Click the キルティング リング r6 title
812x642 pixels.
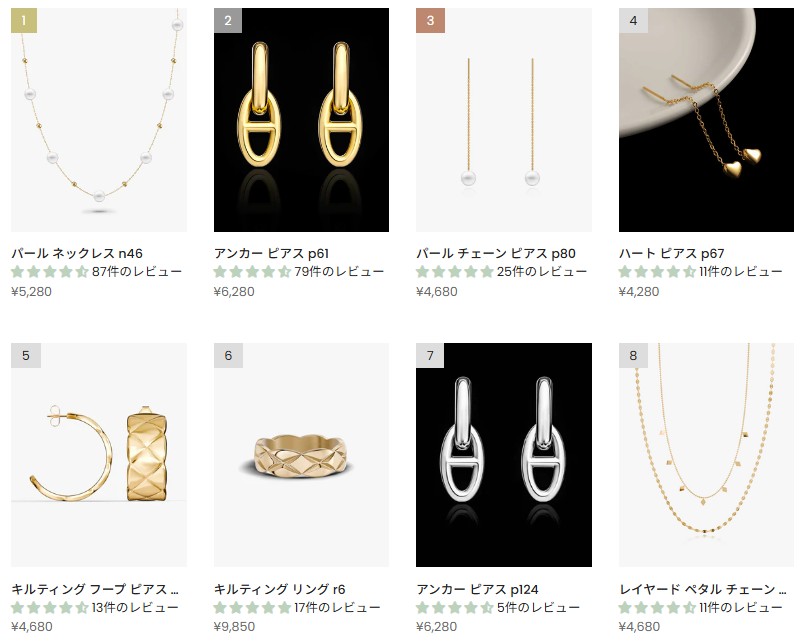[280, 589]
